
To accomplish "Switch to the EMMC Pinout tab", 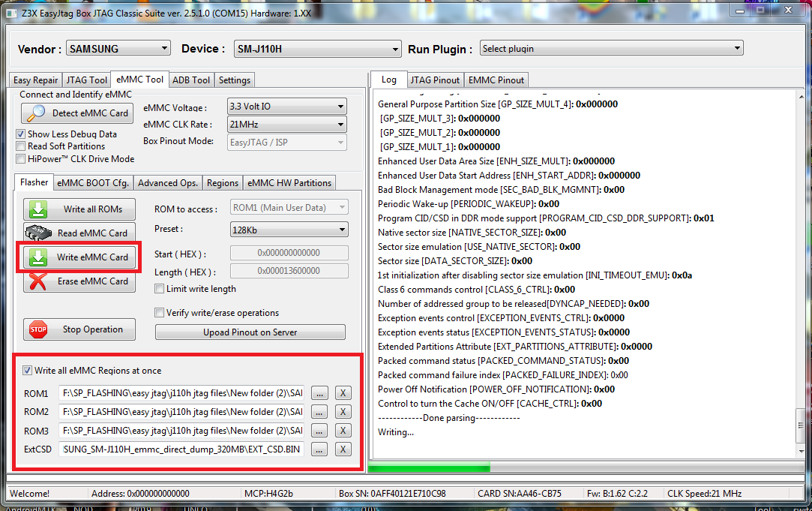I will [496, 80].
